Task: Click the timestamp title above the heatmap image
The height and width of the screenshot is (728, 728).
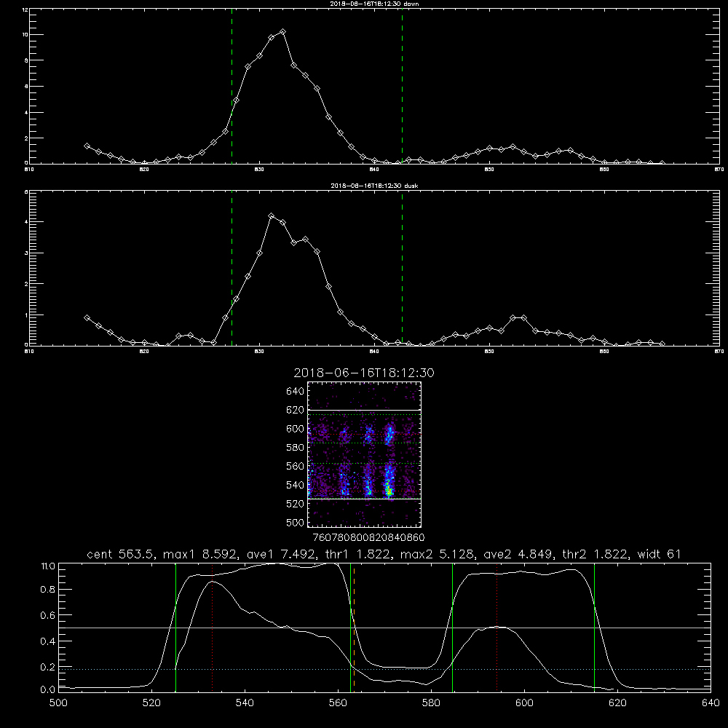Action: [x=364, y=373]
